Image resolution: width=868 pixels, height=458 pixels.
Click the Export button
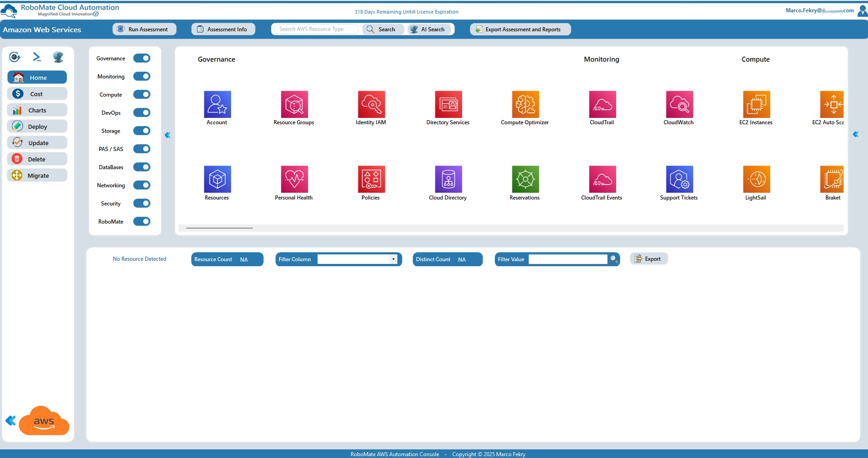pyautogui.click(x=649, y=258)
